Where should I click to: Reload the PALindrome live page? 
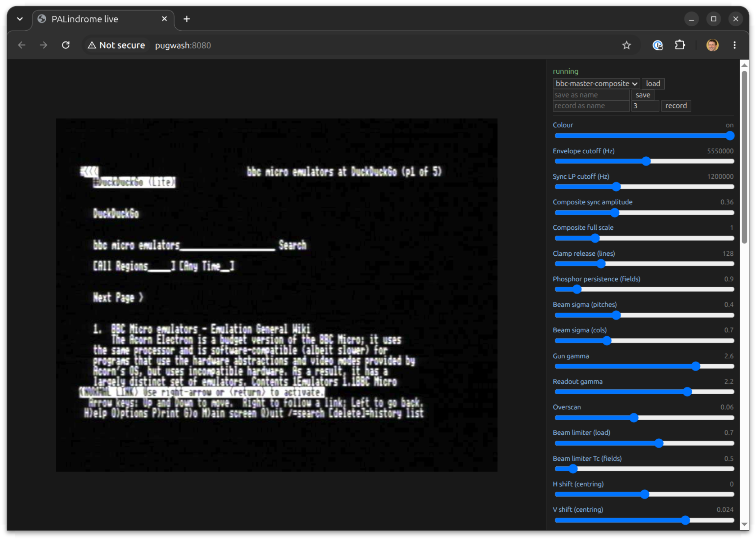66,45
